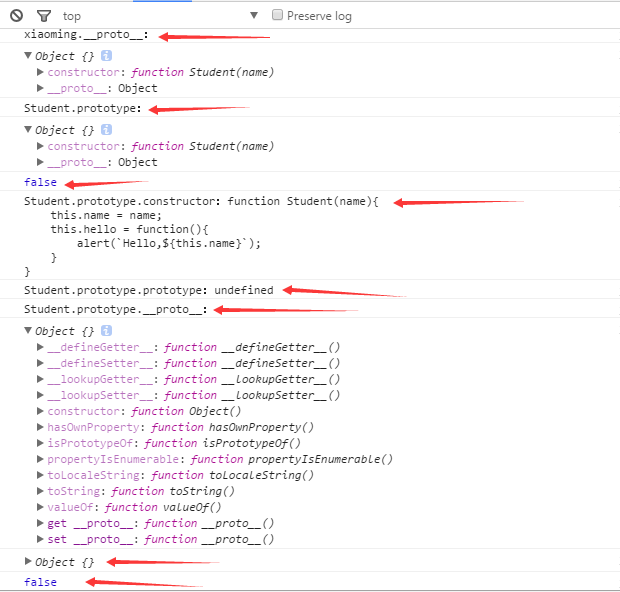Image resolution: width=620 pixels, height=592 pixels.
Task: Enable the Preserve log checkbox
Action: point(278,15)
